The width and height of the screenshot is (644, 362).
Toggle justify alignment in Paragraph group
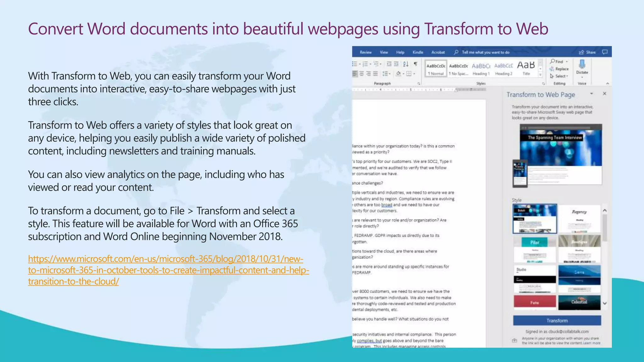coord(375,74)
